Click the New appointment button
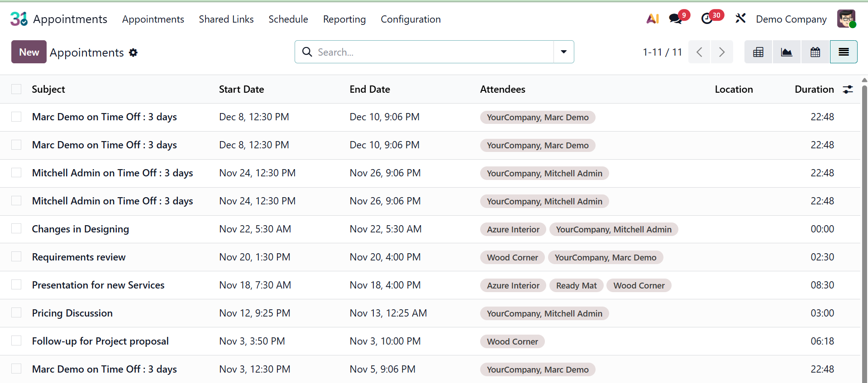The image size is (868, 383). [x=29, y=52]
